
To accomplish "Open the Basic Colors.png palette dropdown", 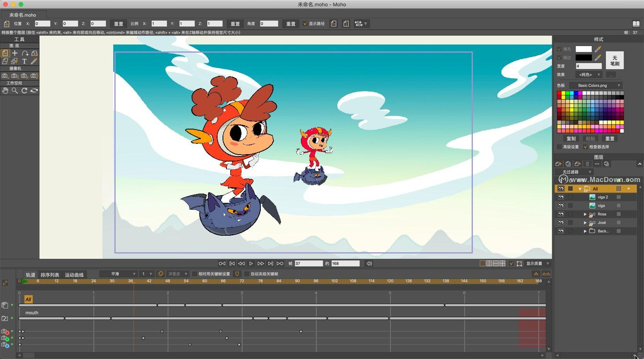I will (x=595, y=85).
